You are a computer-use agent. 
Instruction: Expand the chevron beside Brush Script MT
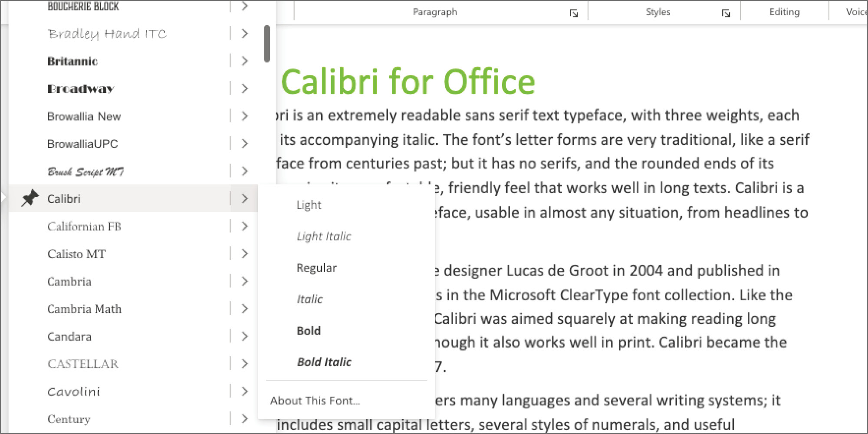(245, 171)
